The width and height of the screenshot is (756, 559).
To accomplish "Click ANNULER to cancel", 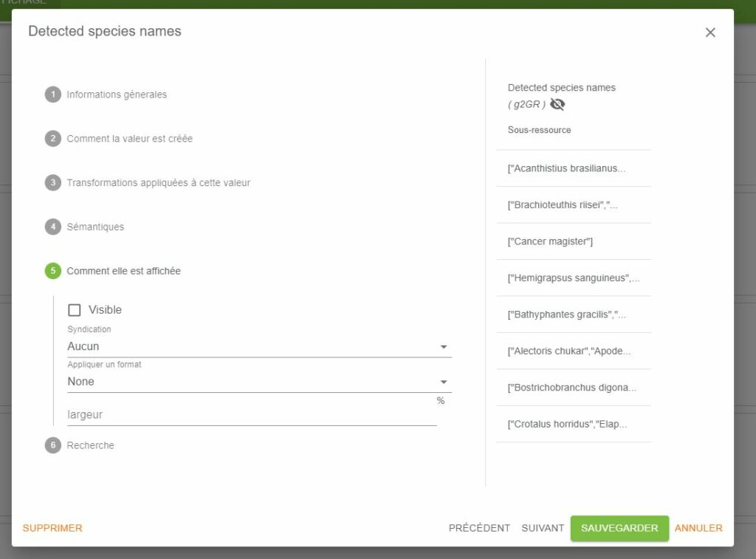I will tap(698, 528).
